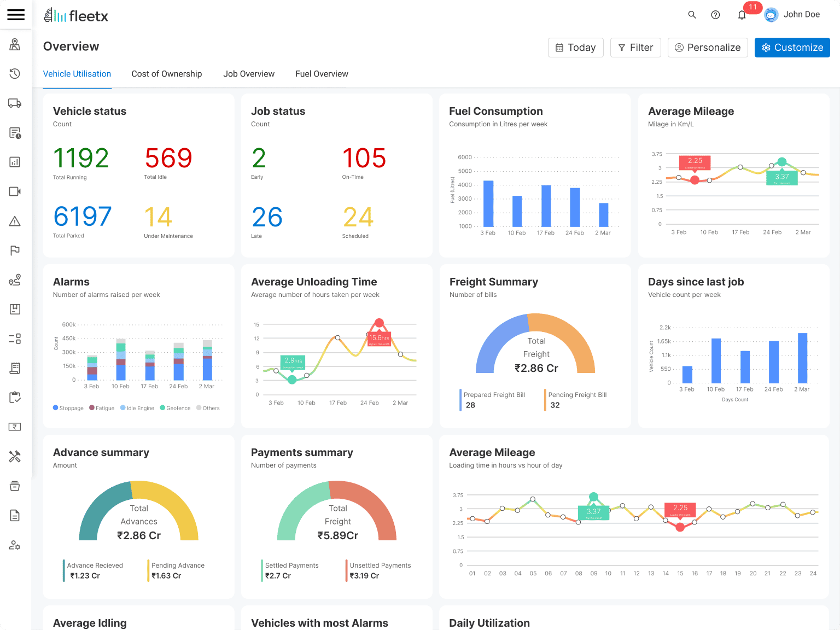840x630 pixels.
Task: Toggle Fatigue series in Alarms legend
Action: 102,408
